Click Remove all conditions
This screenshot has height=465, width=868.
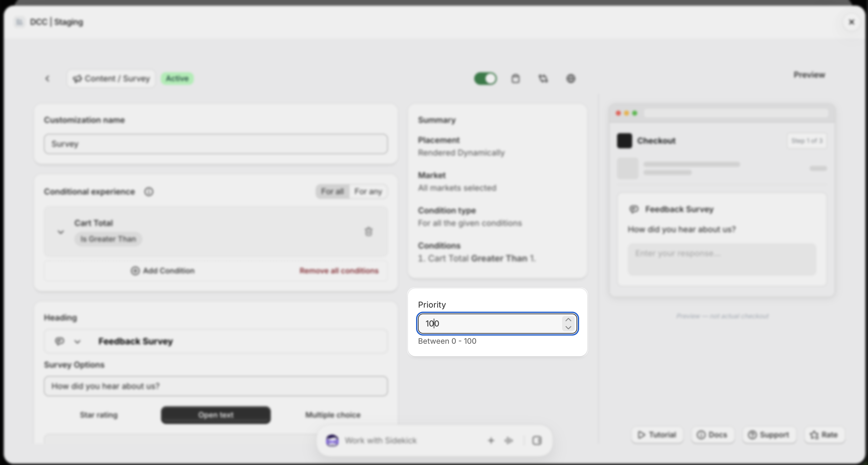pos(339,271)
